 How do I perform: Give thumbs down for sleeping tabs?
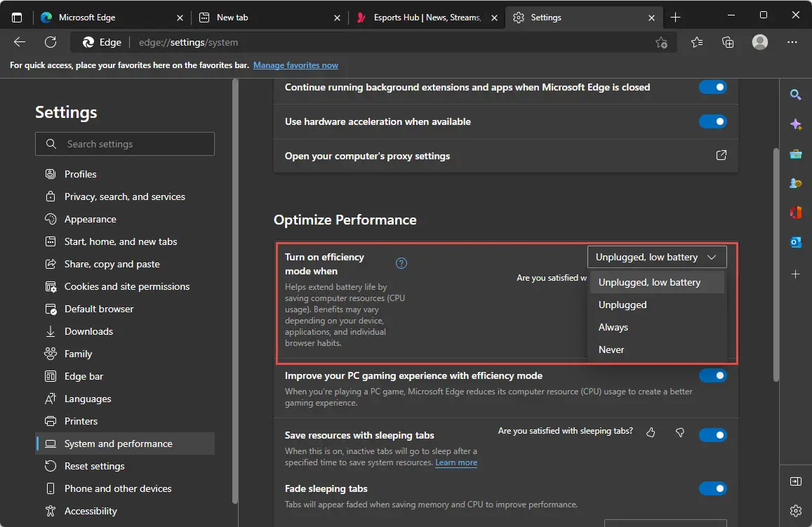pyautogui.click(x=680, y=432)
